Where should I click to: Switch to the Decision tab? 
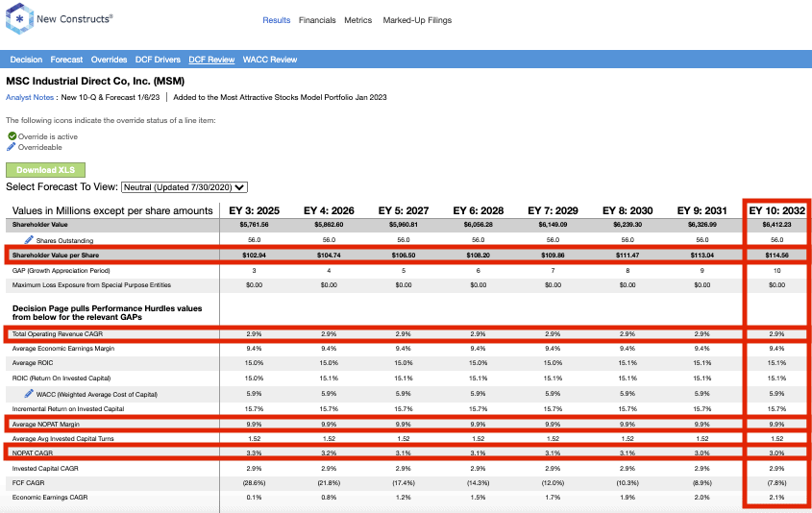tap(26, 60)
